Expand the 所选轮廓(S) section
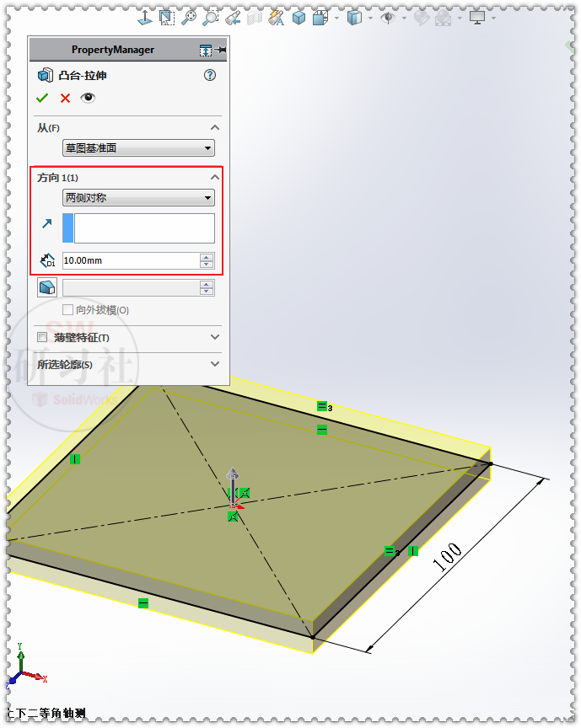 (x=215, y=364)
